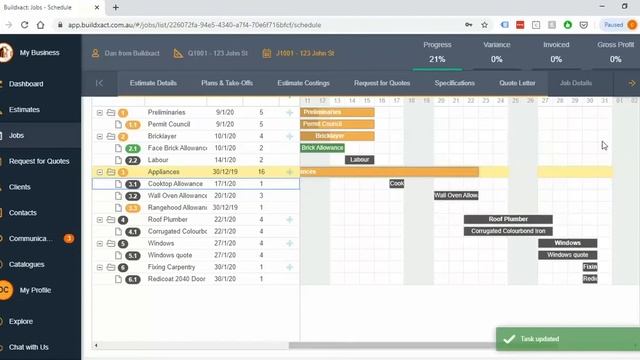Select the Windows quote Gantt bar
The height and width of the screenshot is (360, 640).
567,255
